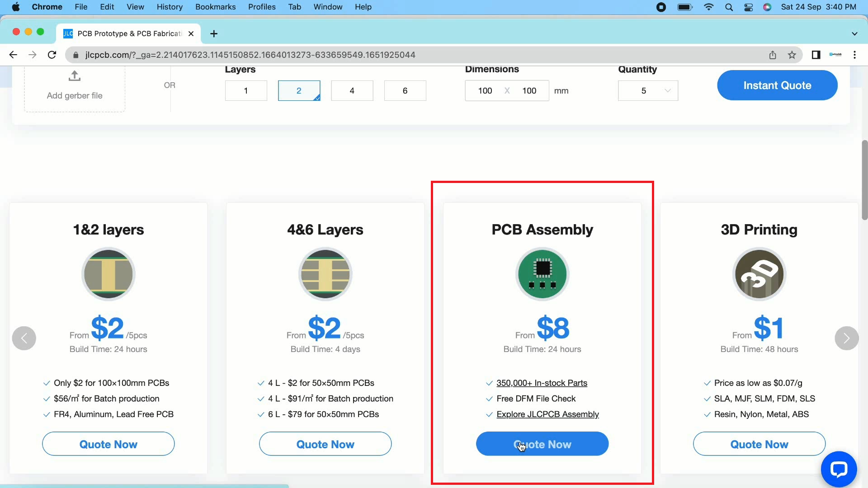Select 4 layers option
This screenshot has width=868, height=488.
pos(352,90)
